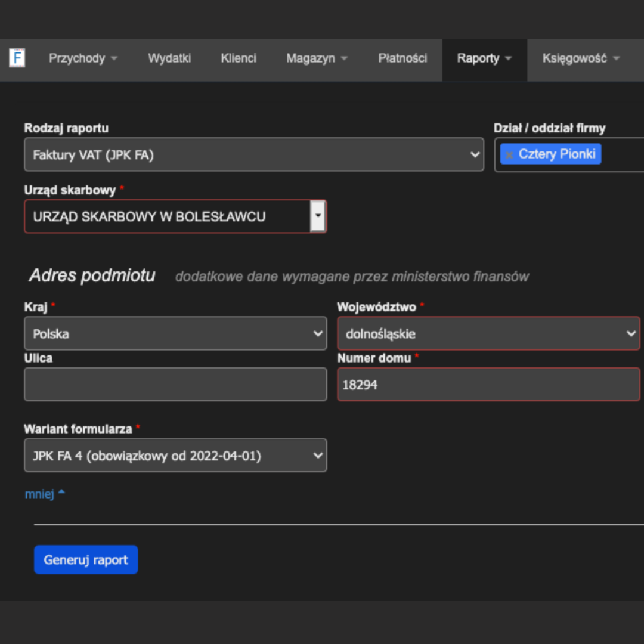Expand the Księgowość menu
Screen dimensions: 644x644
(581, 58)
